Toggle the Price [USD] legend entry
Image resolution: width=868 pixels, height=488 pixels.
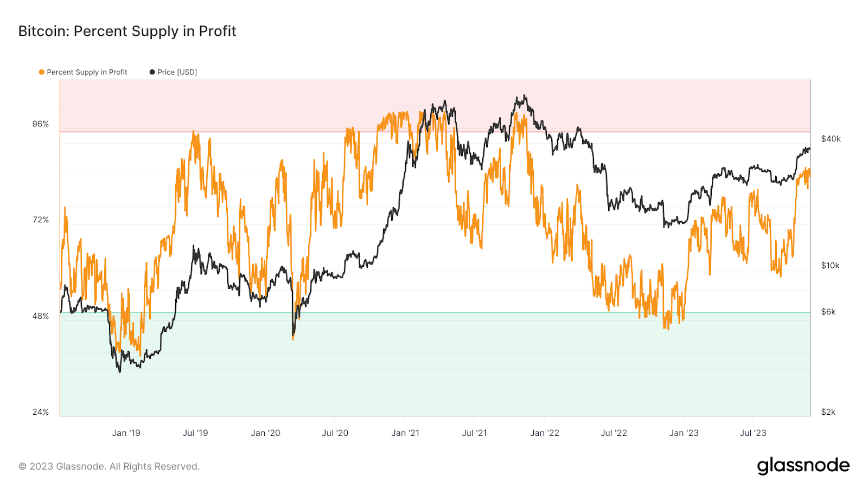click(x=177, y=72)
